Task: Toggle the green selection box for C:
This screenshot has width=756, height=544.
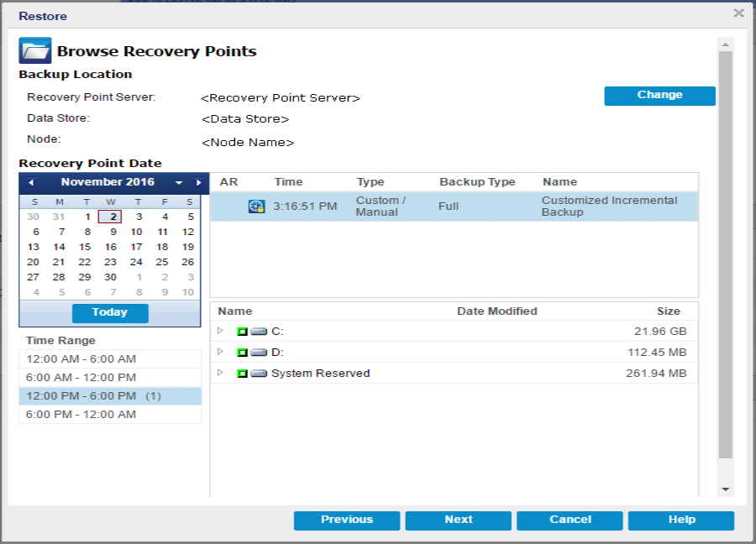Action: click(242, 332)
